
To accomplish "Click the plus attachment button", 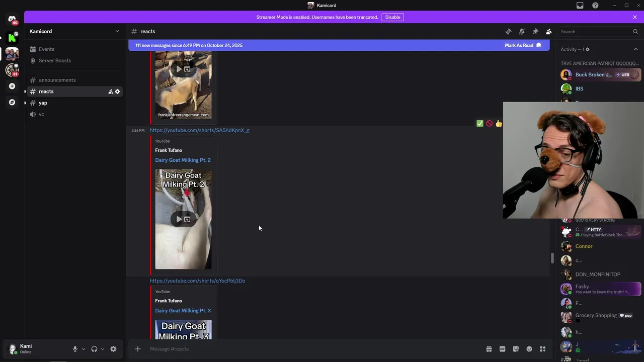I will [137, 349].
